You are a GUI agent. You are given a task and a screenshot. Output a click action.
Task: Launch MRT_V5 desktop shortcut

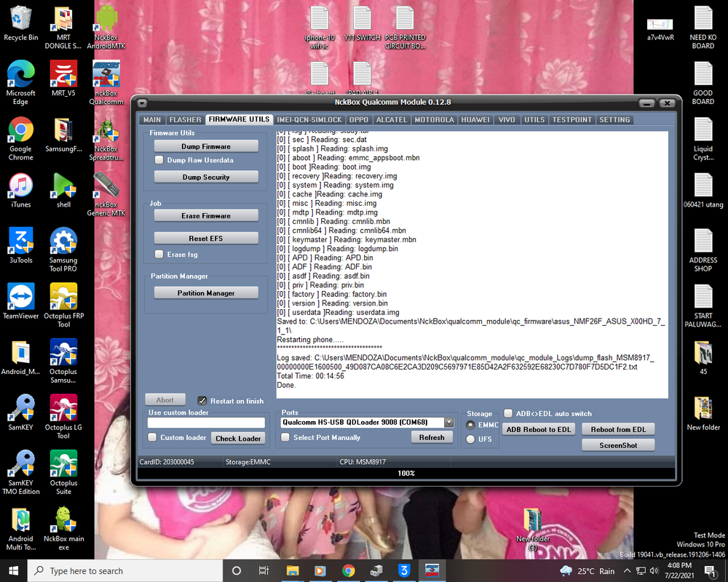pos(63,79)
